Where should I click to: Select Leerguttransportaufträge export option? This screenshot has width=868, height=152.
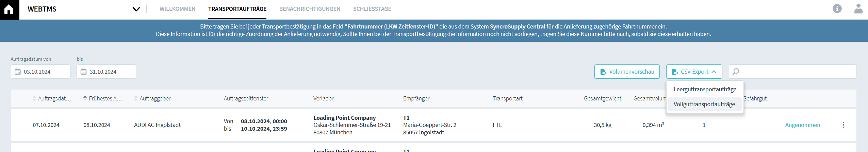click(x=705, y=89)
